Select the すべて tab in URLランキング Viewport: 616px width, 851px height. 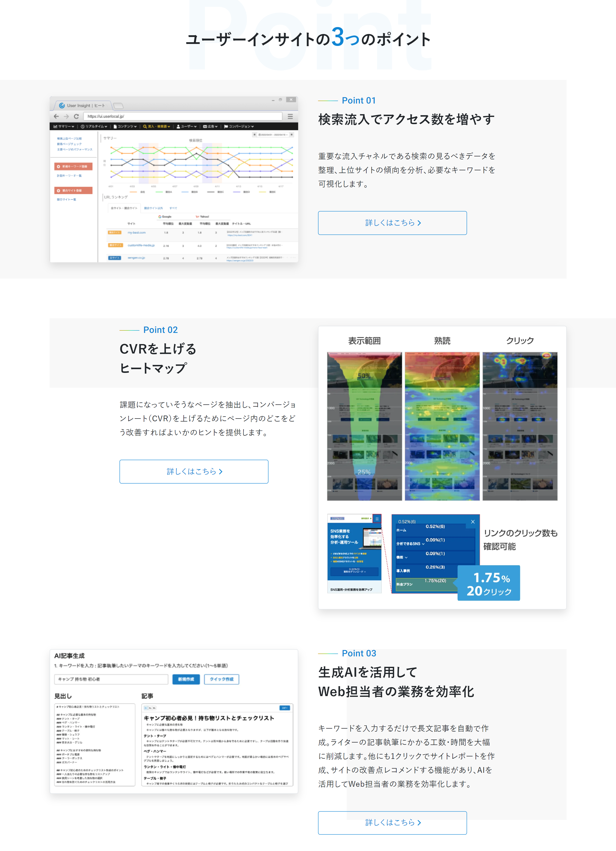(174, 208)
